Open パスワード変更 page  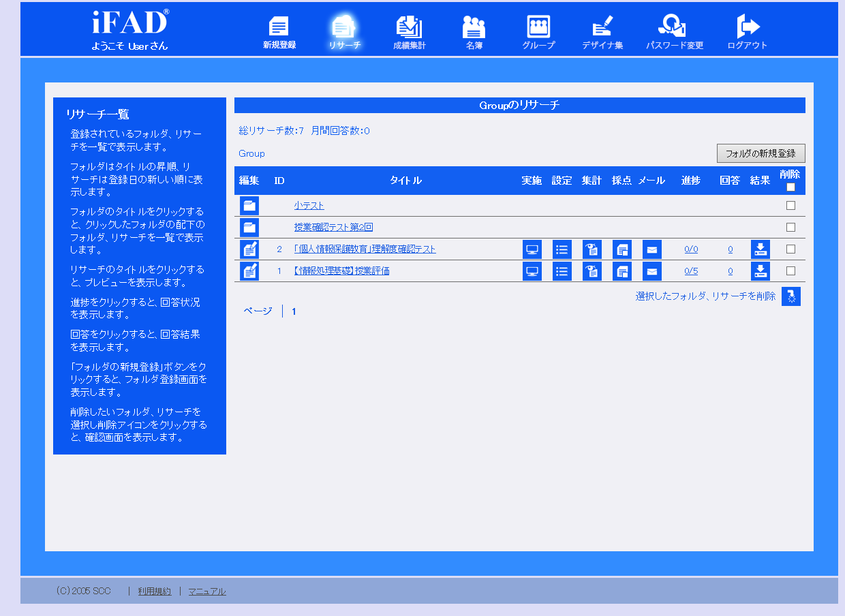(675, 33)
